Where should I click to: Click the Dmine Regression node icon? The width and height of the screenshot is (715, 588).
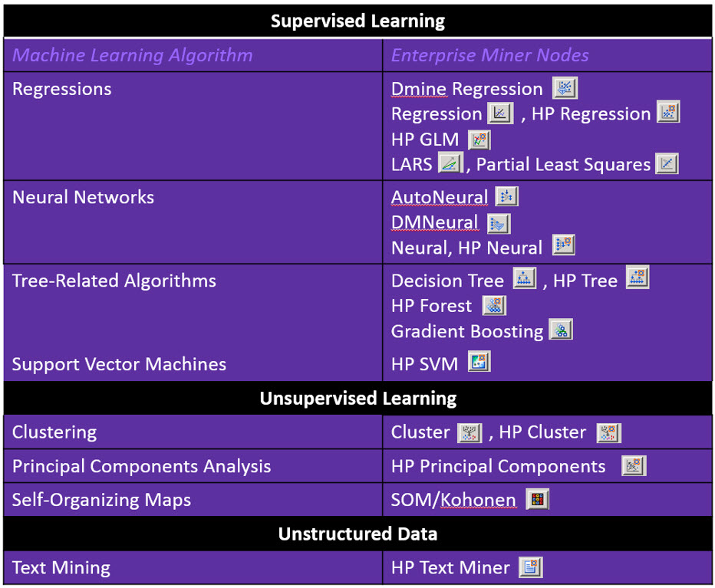[565, 88]
